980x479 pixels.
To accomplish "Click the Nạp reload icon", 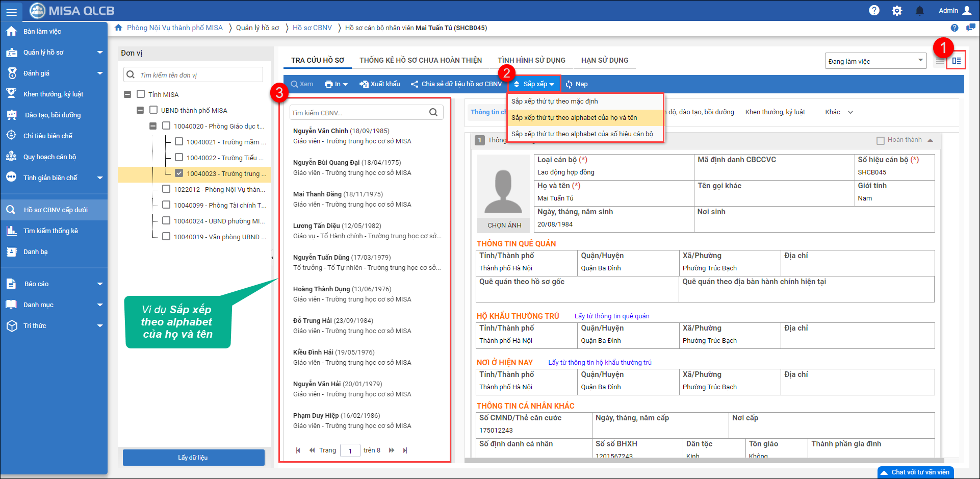I will tap(570, 84).
